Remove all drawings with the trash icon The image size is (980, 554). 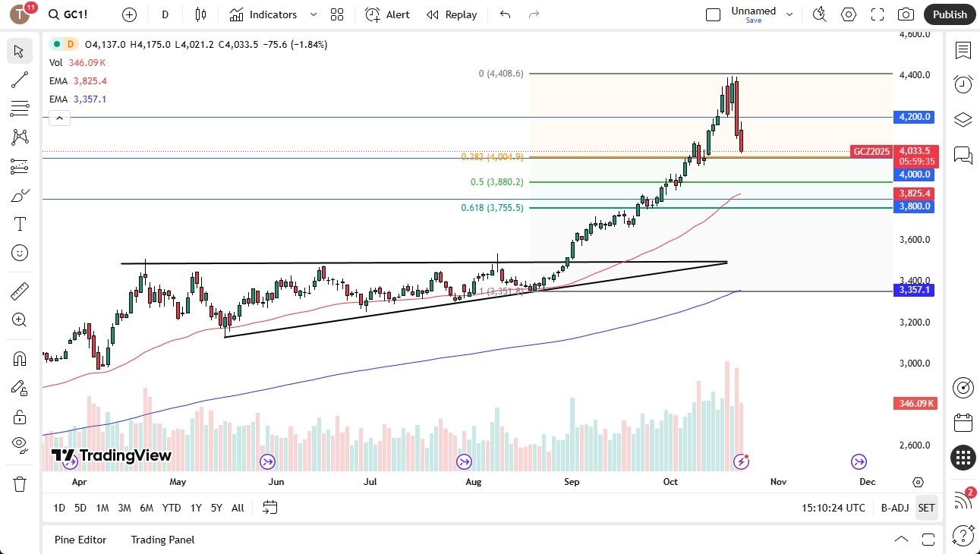(x=19, y=483)
